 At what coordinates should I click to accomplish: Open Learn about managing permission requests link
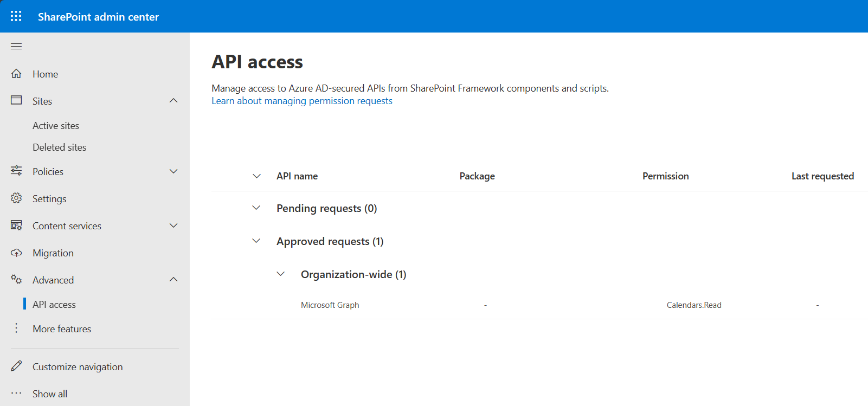click(301, 101)
